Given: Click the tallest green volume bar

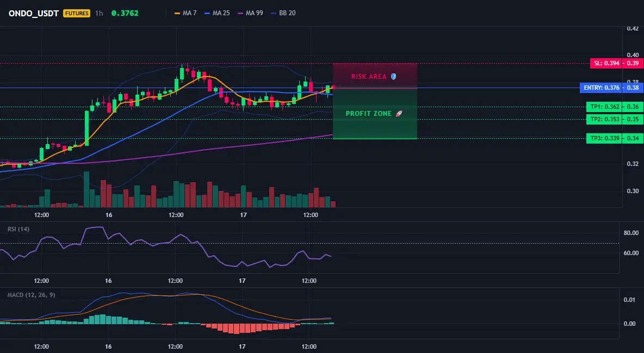Looking at the screenshot, I should 86,189.
